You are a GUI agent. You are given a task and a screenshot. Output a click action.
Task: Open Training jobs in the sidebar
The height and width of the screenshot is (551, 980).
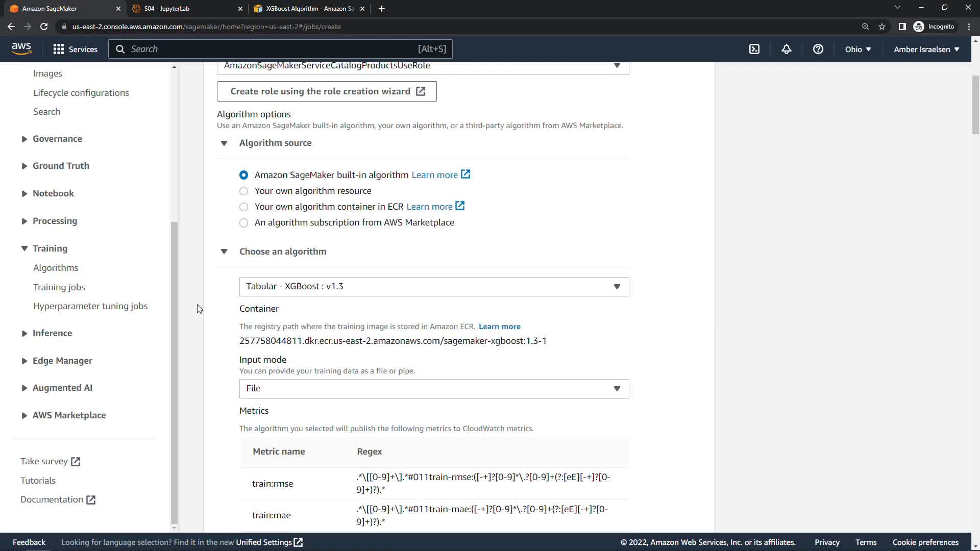tap(59, 287)
